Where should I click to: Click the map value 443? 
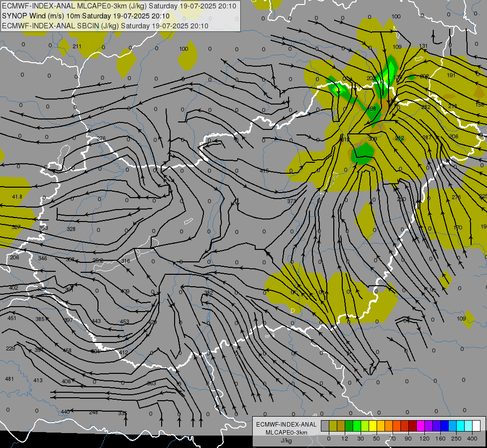pyautogui.click(x=97, y=321)
